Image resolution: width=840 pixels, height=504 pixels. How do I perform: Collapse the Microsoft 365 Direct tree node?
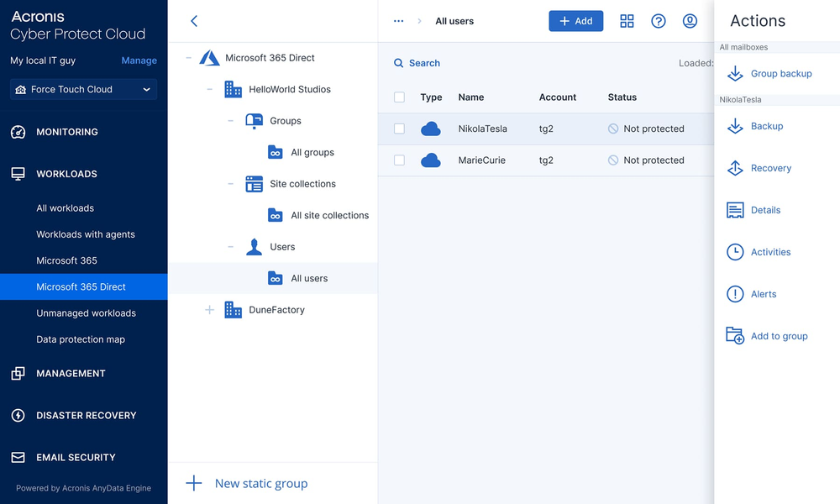click(188, 58)
